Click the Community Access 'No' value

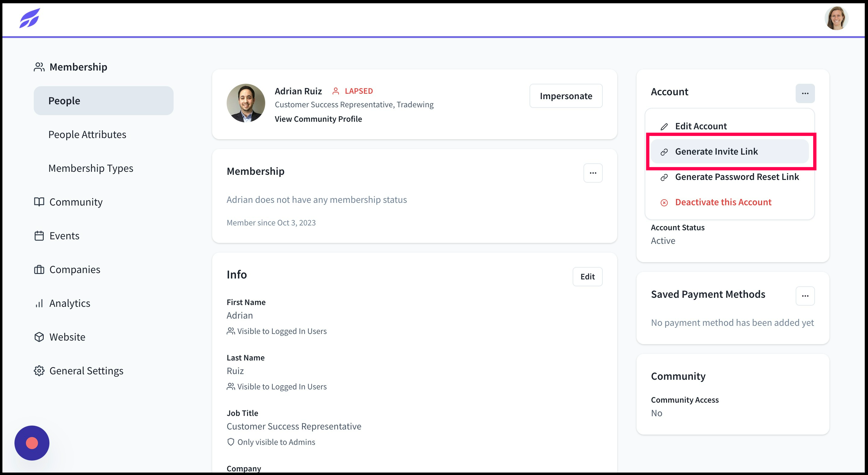coord(656,413)
